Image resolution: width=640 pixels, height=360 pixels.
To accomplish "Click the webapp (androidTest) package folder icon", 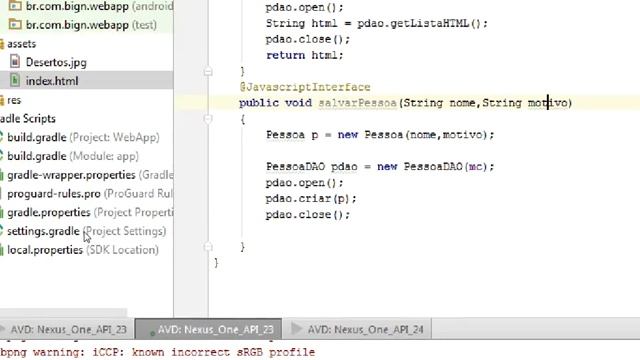I will click(15, 6).
